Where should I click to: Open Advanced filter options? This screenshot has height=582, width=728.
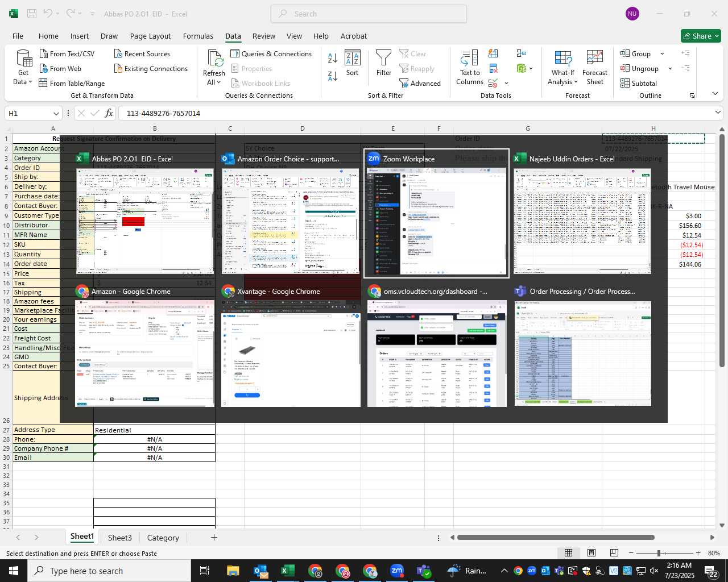click(x=420, y=83)
